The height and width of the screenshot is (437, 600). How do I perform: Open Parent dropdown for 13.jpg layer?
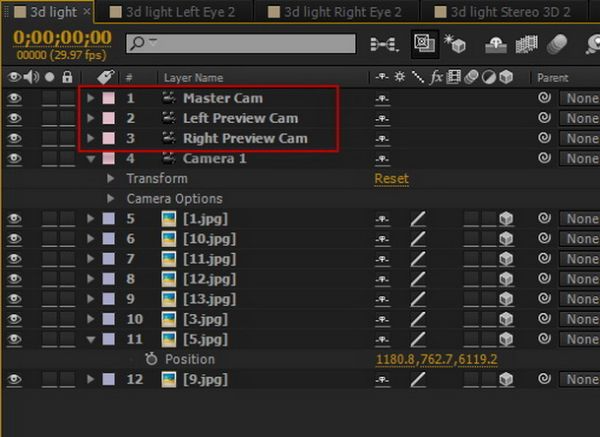pos(579,299)
